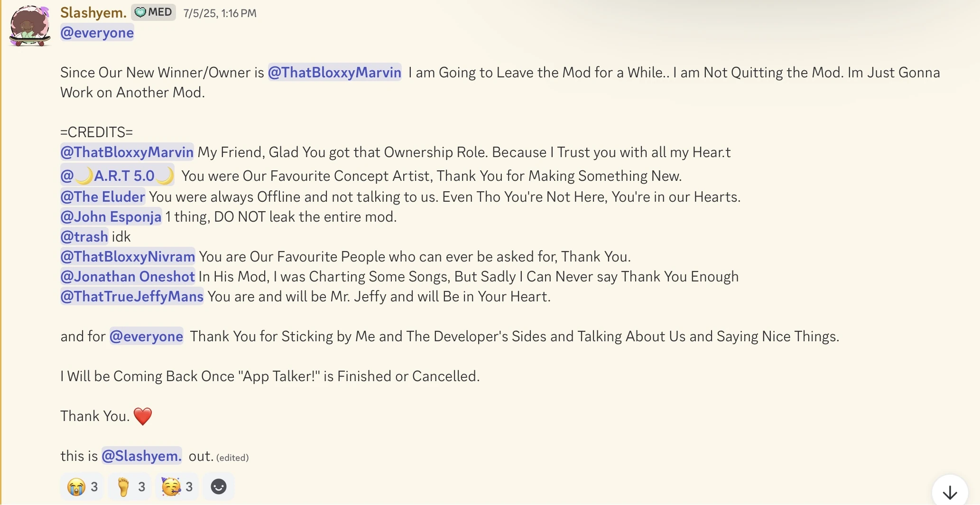The height and width of the screenshot is (505, 980).
Task: Click the red heart emoji
Action: pyautogui.click(x=143, y=416)
